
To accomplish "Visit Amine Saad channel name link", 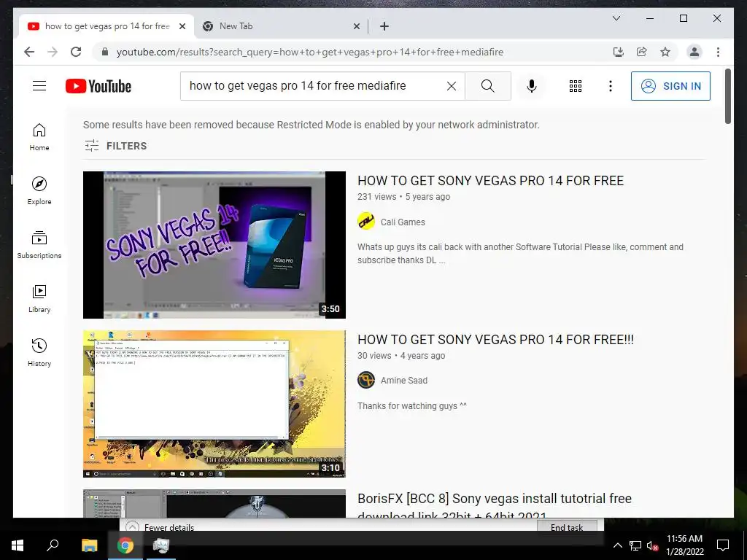I will tap(404, 381).
